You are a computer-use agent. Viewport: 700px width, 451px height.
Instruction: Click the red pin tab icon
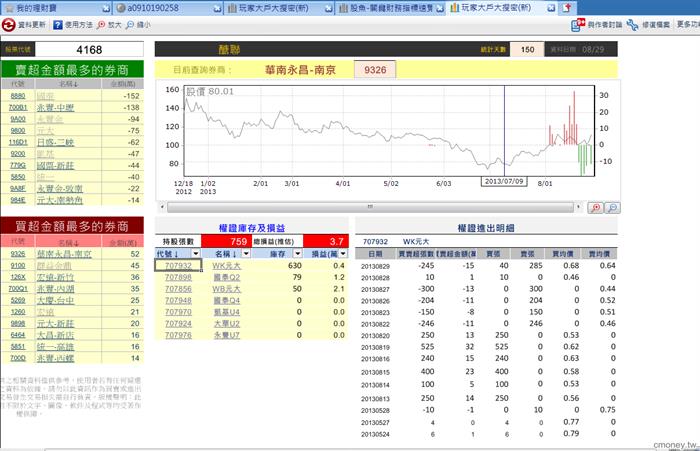pyautogui.click(x=567, y=8)
